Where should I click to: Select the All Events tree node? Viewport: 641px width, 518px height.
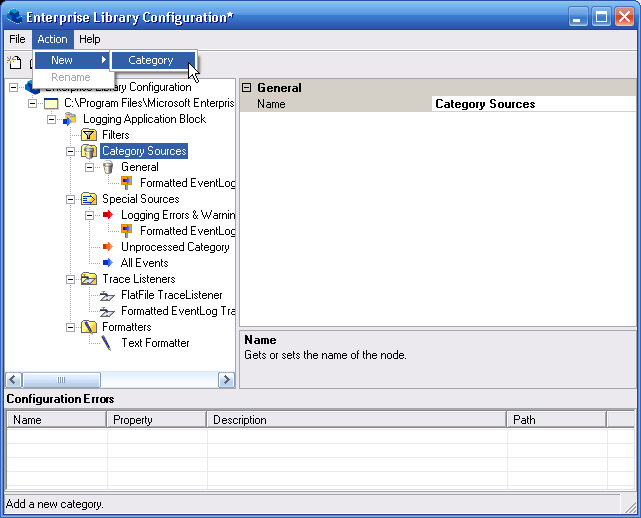pos(144,263)
